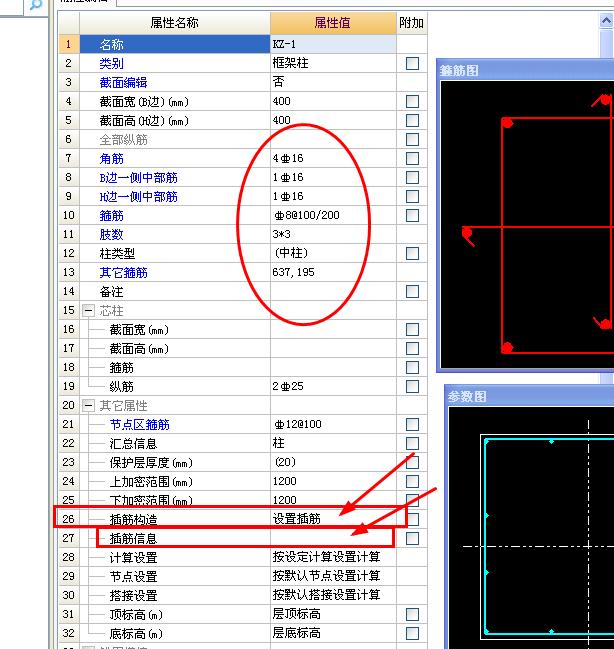614x649 pixels.
Task: Tick the 附加 checkbox for 底标高 row
Action: pos(412,633)
